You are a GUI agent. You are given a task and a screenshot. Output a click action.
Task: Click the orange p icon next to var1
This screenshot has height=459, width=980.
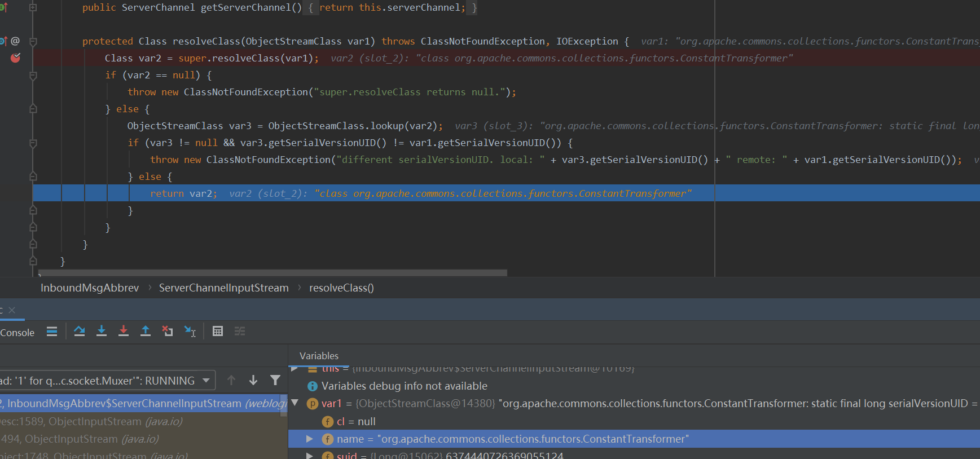312,404
